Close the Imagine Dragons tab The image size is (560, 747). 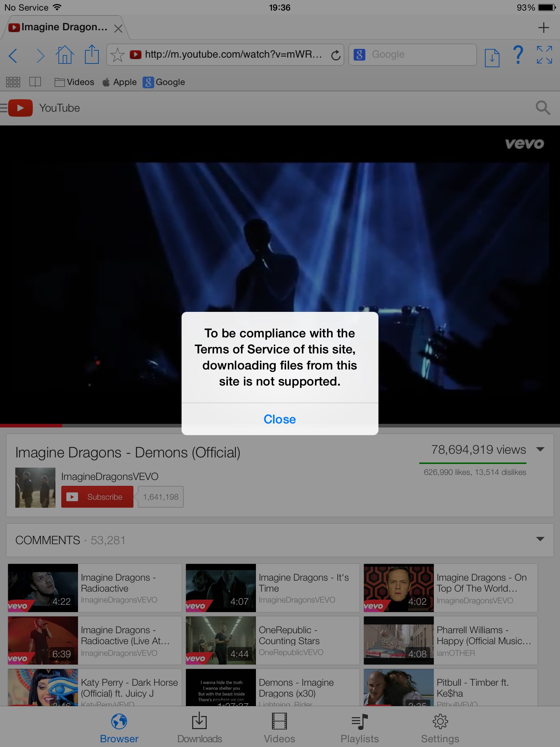point(118,28)
